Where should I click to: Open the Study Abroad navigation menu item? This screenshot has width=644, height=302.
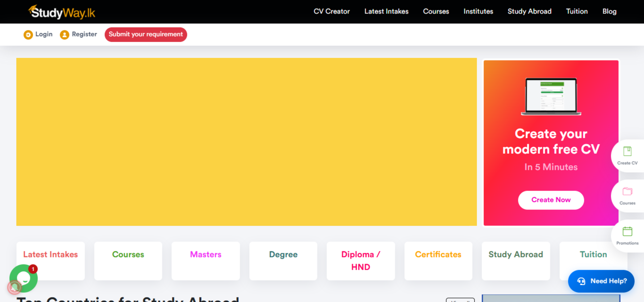[x=529, y=12]
